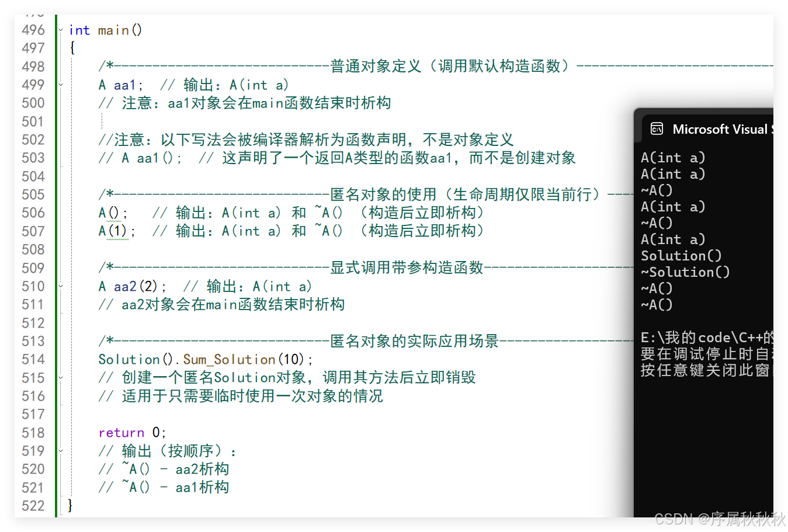Click line number 496 in the gutter
Viewport: 788px width, 532px height.
pos(33,30)
